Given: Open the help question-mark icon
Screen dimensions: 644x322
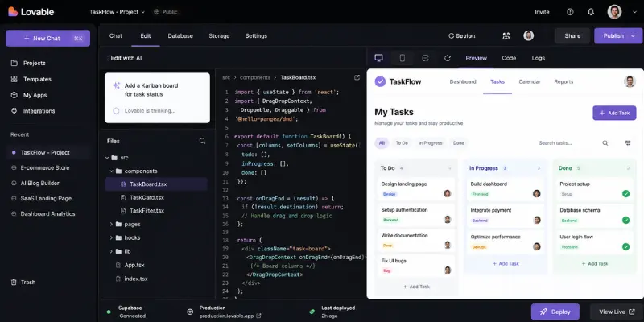Looking at the screenshot, I should 570,12.
